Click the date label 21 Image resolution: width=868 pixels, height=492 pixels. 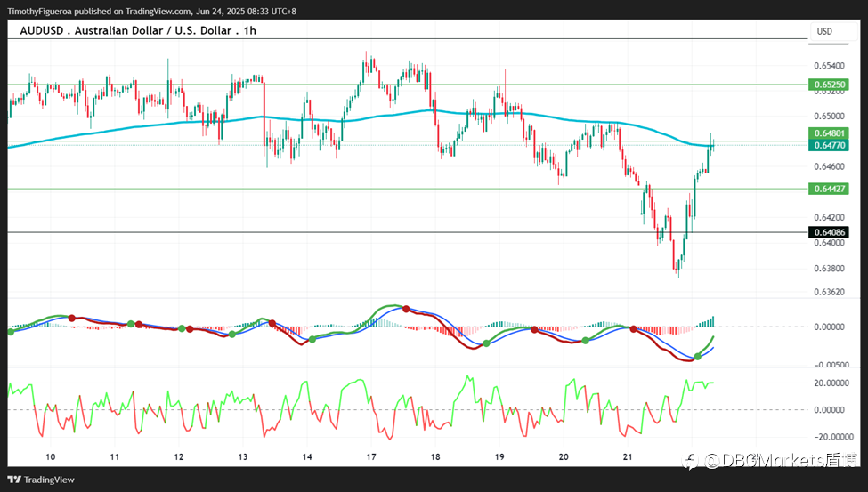tap(628, 456)
